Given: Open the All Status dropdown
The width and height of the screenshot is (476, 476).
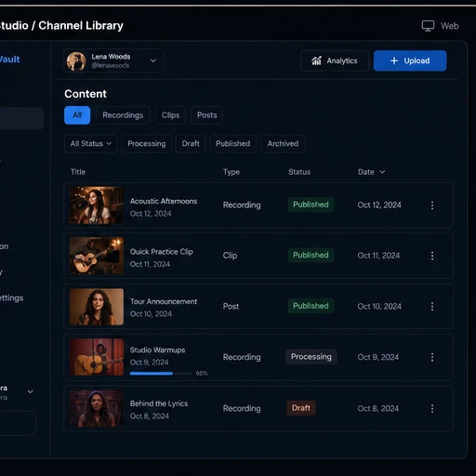Looking at the screenshot, I should point(90,143).
